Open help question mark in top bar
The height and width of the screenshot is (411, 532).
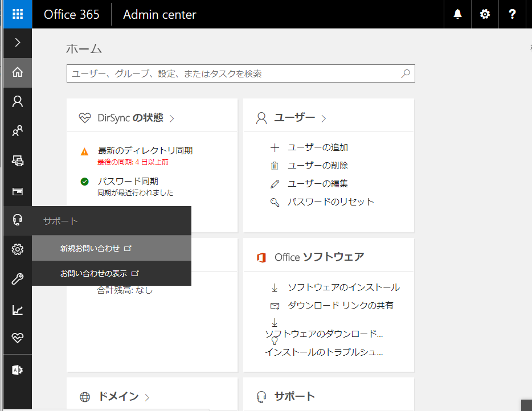click(512, 14)
